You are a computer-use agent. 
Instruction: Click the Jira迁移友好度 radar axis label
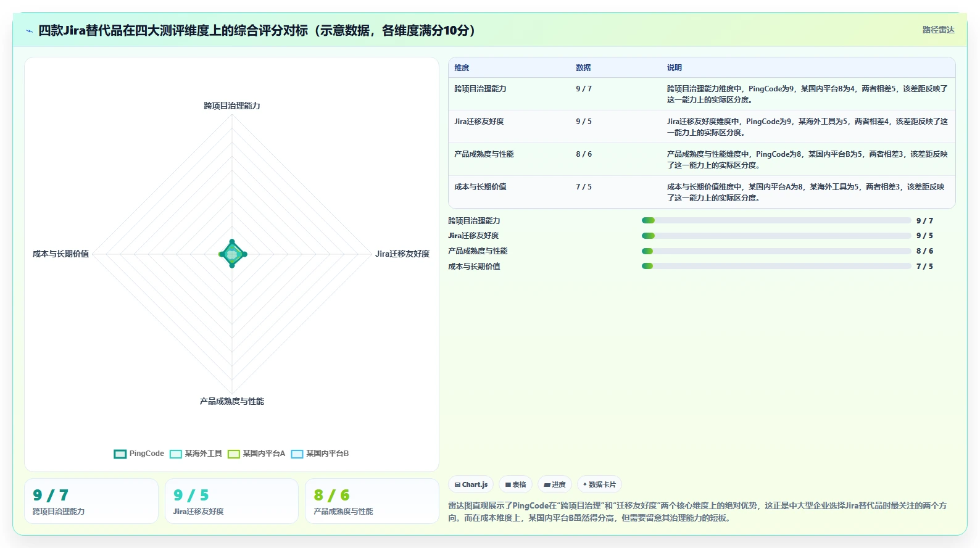402,254
